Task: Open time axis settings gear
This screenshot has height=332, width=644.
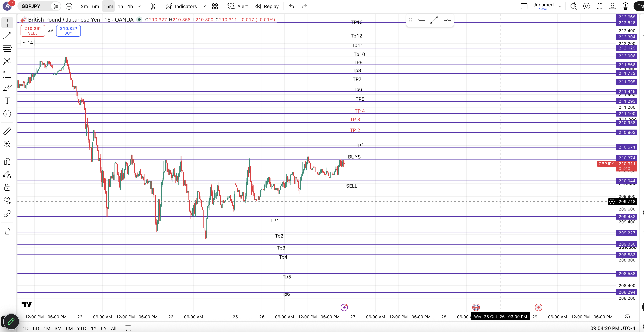Action: pos(627,317)
